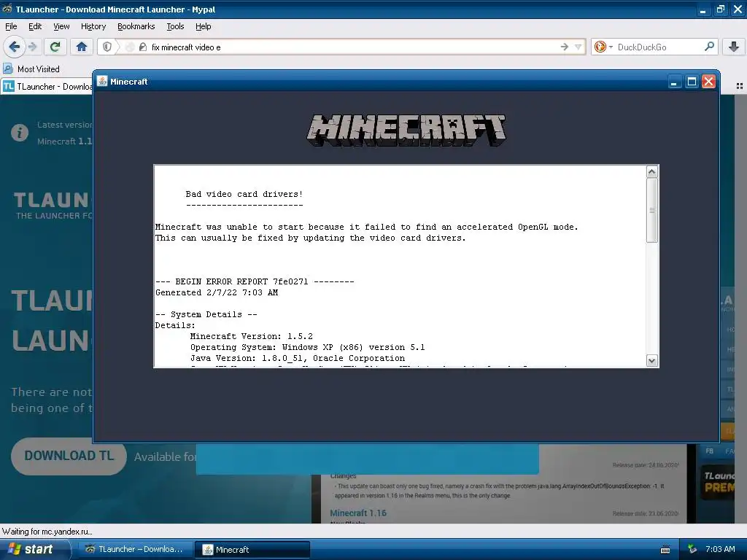Open the File menu
This screenshot has height=560, width=747.
click(x=11, y=26)
